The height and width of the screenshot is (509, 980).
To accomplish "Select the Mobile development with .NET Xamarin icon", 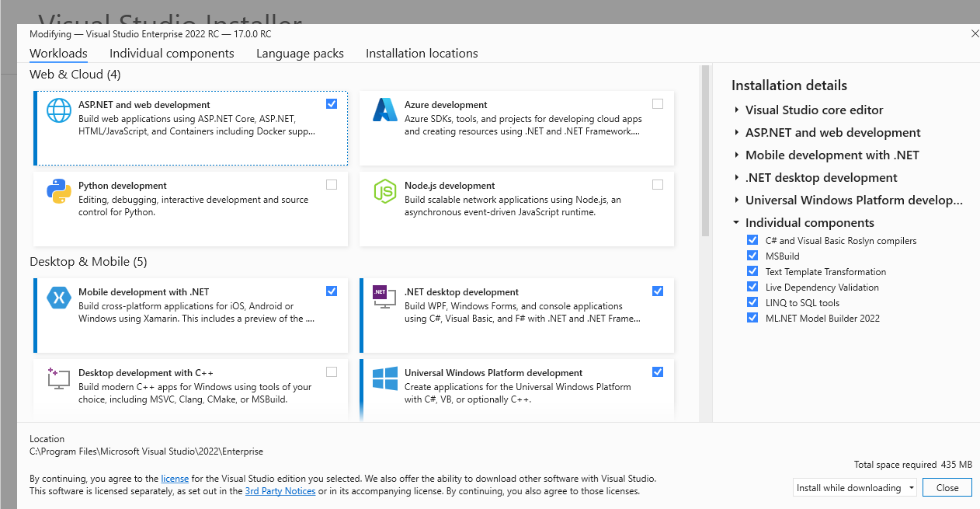I will 58,297.
